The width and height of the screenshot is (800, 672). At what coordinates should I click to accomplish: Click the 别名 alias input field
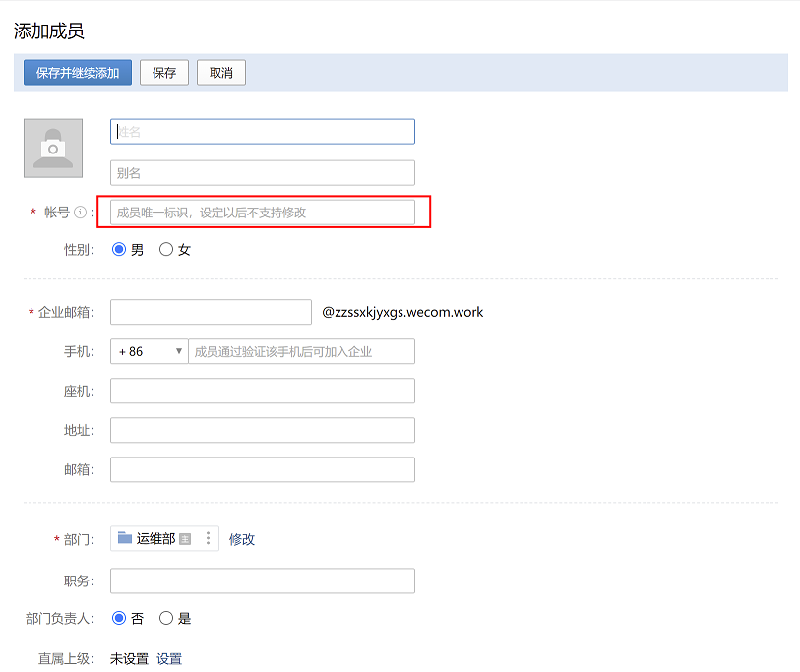(x=263, y=173)
